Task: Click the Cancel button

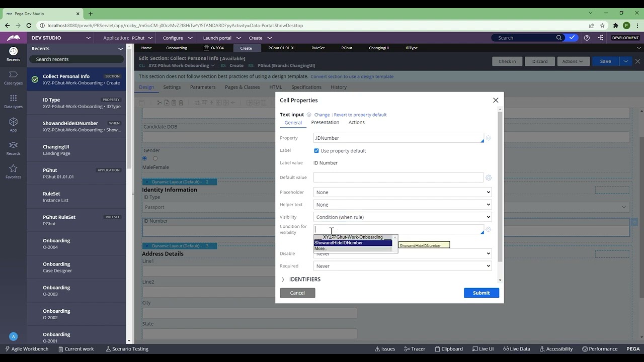Action: 297,293
